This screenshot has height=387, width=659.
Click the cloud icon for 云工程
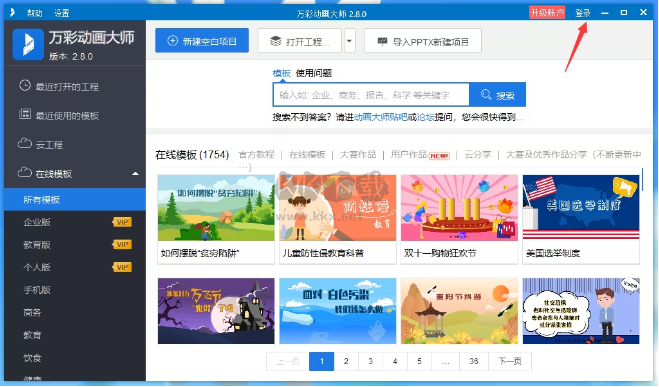[x=25, y=143]
